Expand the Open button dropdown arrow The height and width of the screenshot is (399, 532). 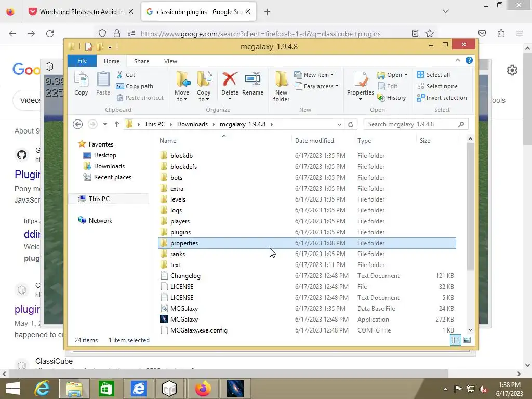point(406,75)
